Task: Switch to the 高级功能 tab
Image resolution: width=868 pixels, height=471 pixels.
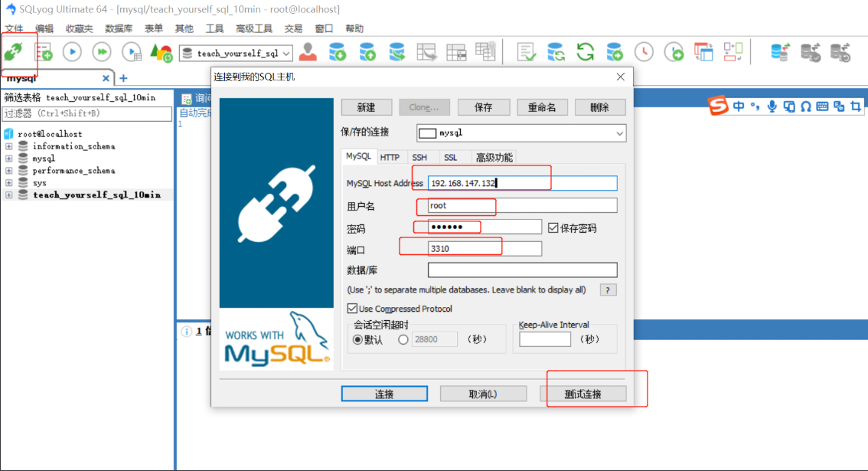Action: coord(494,157)
